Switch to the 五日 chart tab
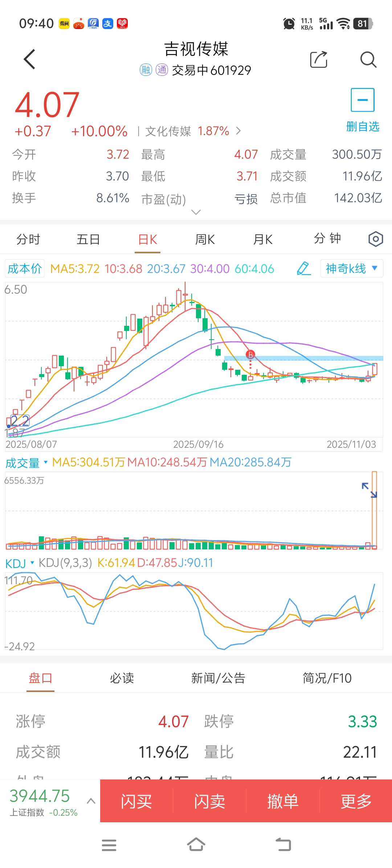The width and height of the screenshot is (392, 868). [x=88, y=239]
